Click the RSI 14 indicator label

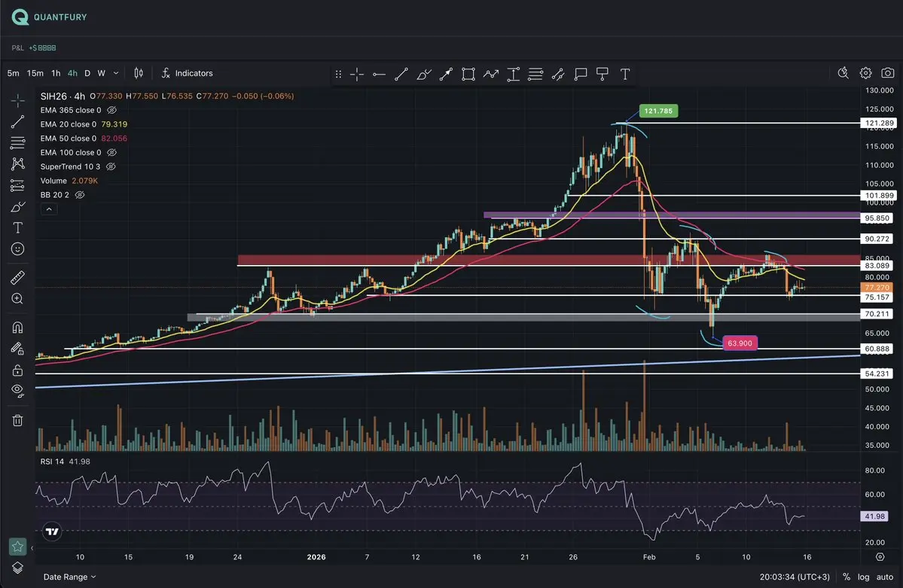53,462
